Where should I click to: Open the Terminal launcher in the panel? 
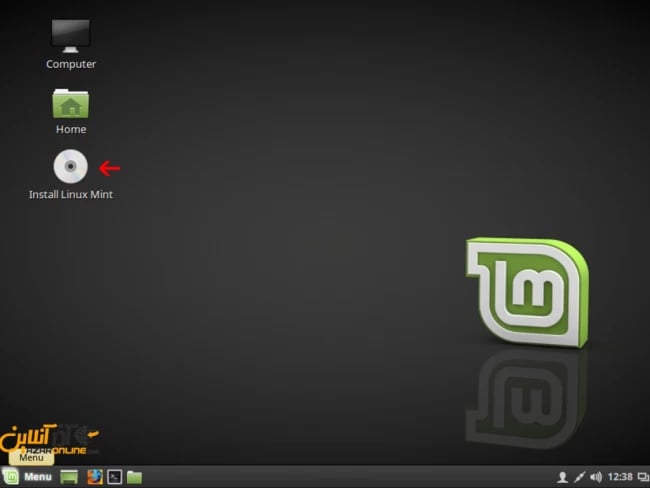(114, 477)
